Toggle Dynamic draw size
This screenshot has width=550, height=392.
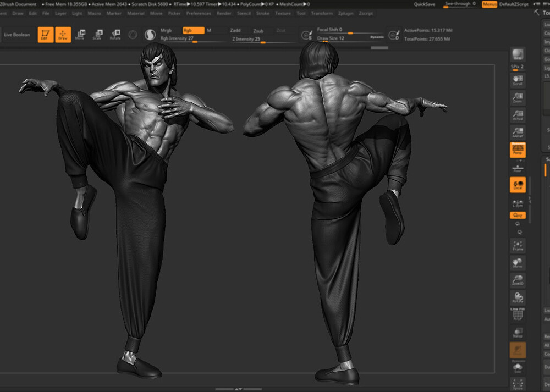click(377, 37)
